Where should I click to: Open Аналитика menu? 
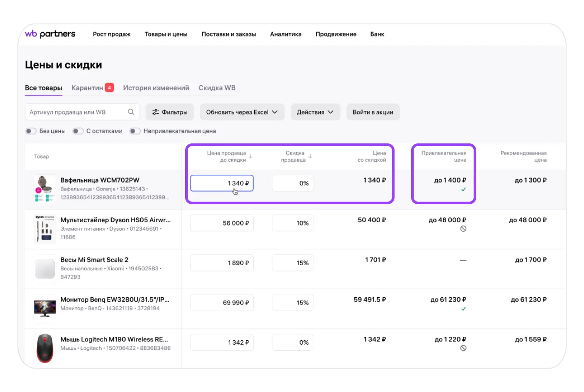(285, 34)
